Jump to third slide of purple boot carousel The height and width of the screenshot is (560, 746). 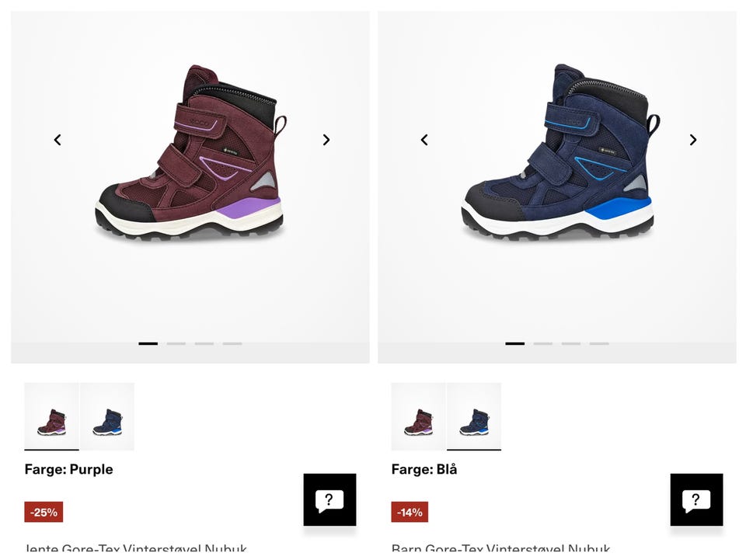point(204,343)
